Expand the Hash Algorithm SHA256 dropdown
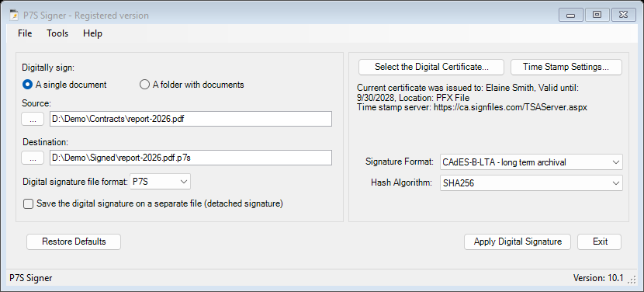 tap(531, 183)
